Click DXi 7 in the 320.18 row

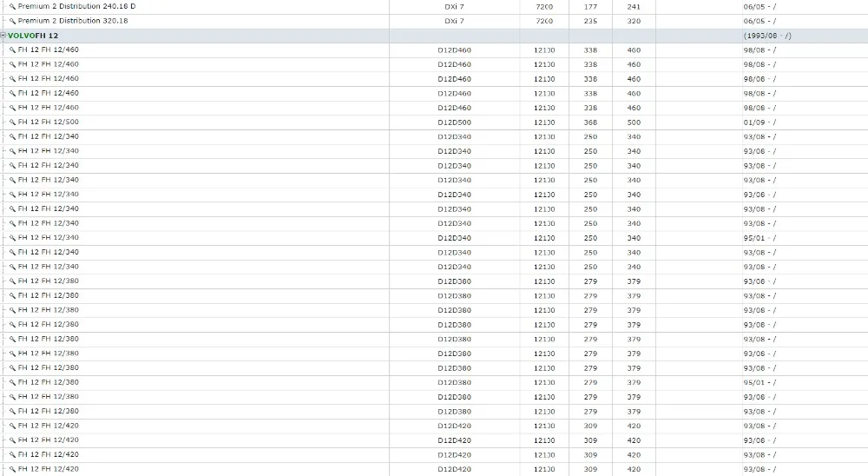(x=454, y=21)
